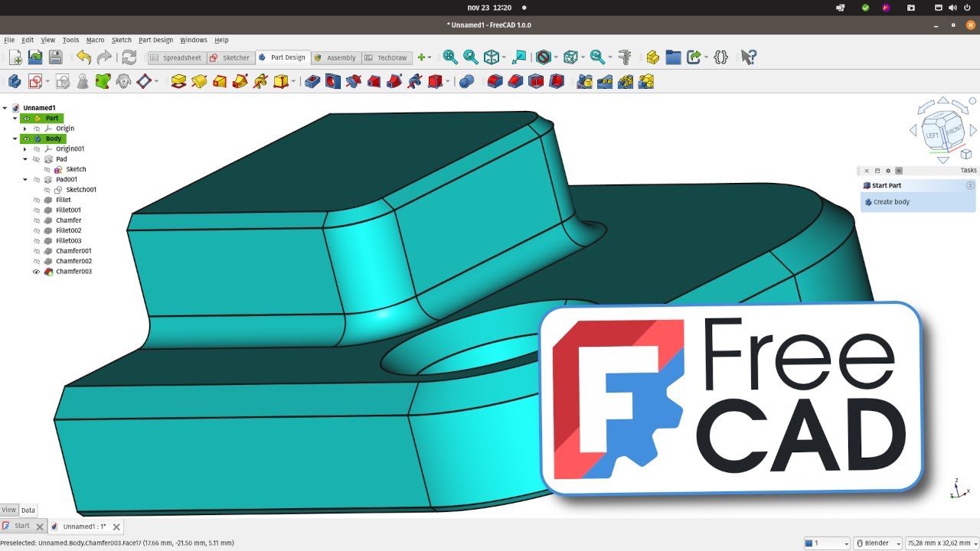Show Fillet002 via its eye icon
980x551 pixels.
(x=36, y=230)
